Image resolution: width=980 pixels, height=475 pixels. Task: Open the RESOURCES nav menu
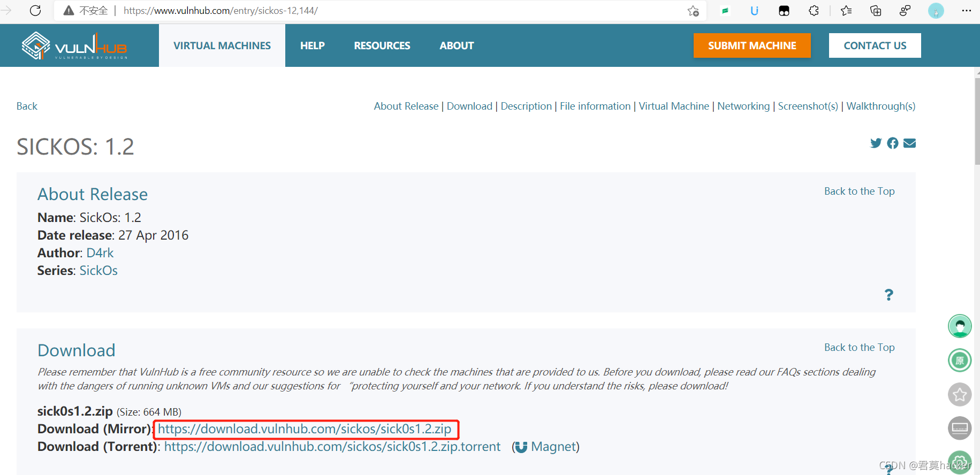click(382, 45)
